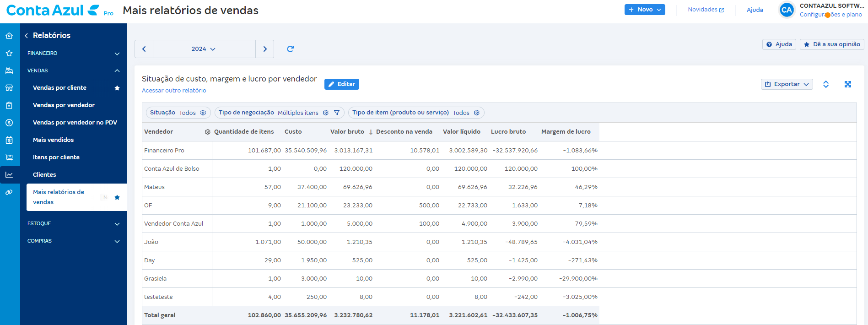Toggle favorite star on Mais relatórios de vendas
The height and width of the screenshot is (325, 868).
coord(117,197)
